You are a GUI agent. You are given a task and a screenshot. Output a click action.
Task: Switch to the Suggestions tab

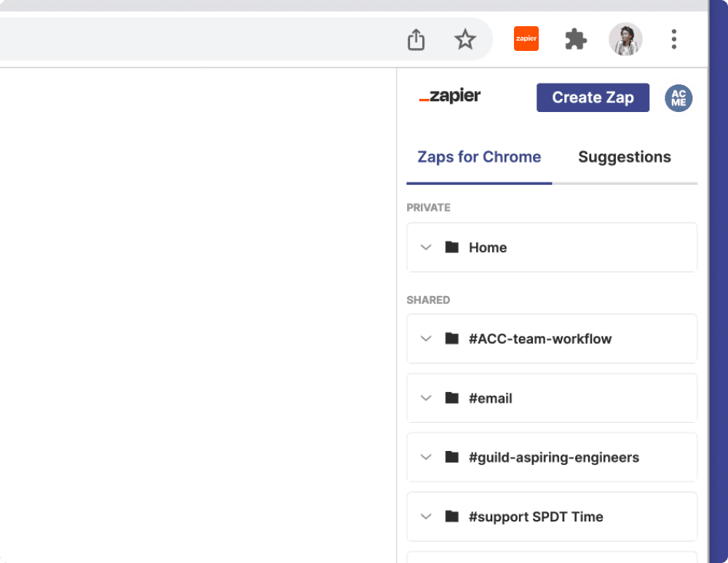point(624,156)
